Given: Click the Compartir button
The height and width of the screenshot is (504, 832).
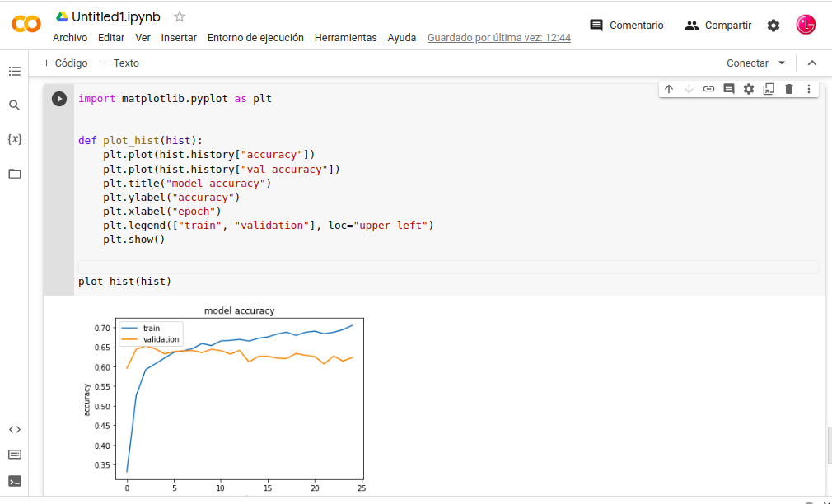Looking at the screenshot, I should click(x=718, y=26).
